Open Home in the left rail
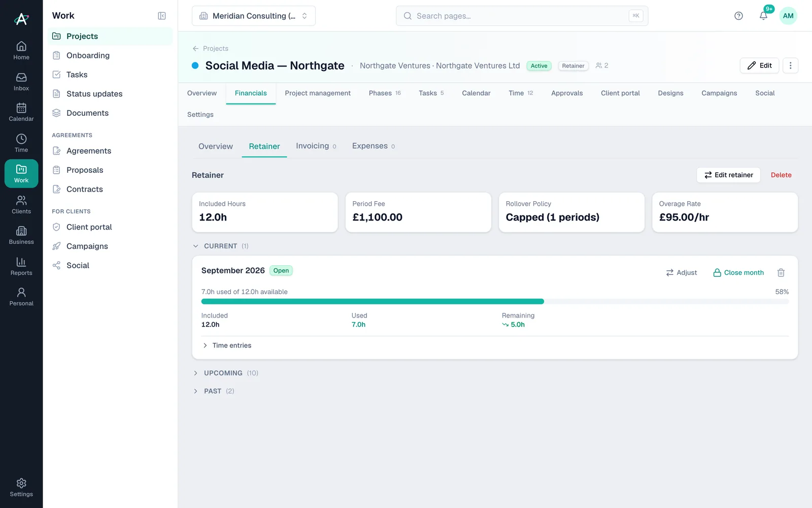 click(21, 51)
